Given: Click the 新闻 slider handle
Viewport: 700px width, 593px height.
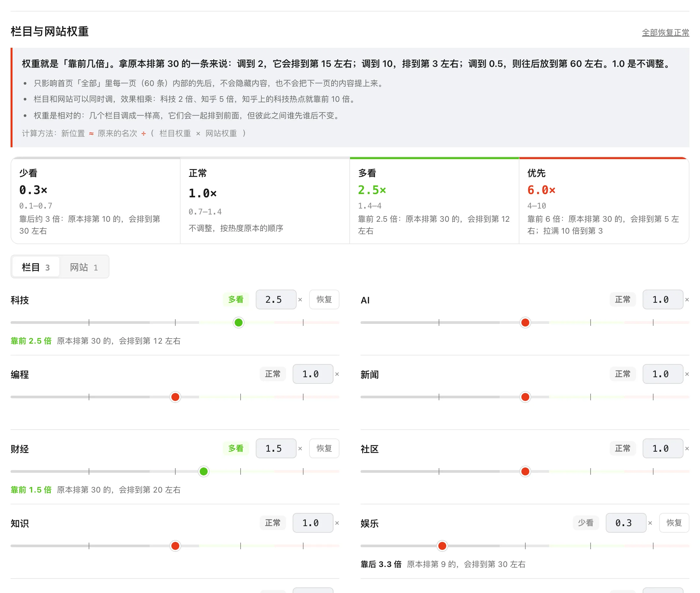Looking at the screenshot, I should point(525,397).
